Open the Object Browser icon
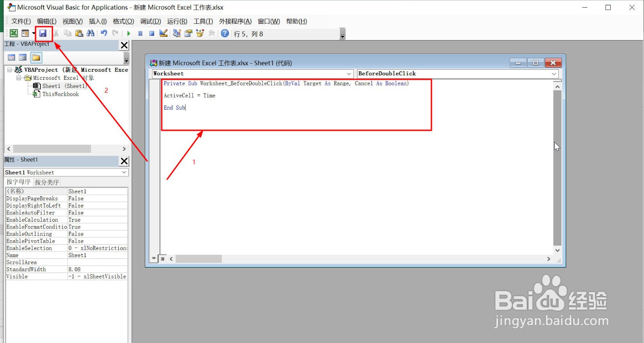The image size is (644, 343). 200,33
